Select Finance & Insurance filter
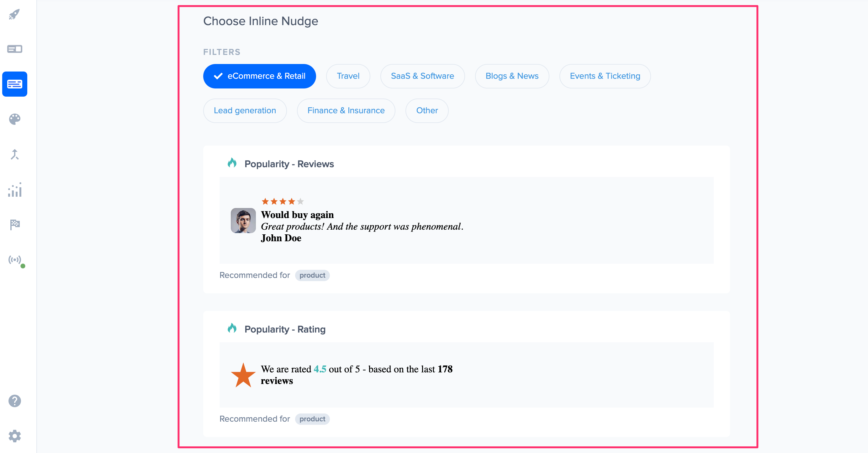Screen dimensions: 868x453 346,110
